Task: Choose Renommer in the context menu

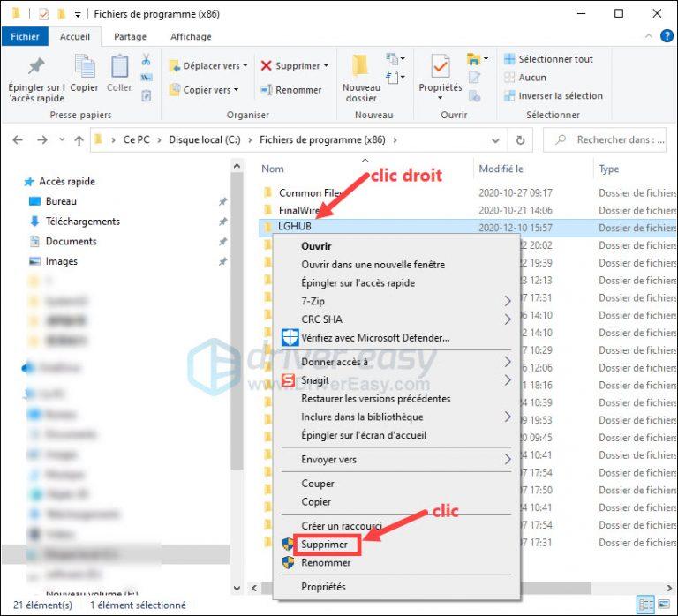Action: [x=326, y=562]
